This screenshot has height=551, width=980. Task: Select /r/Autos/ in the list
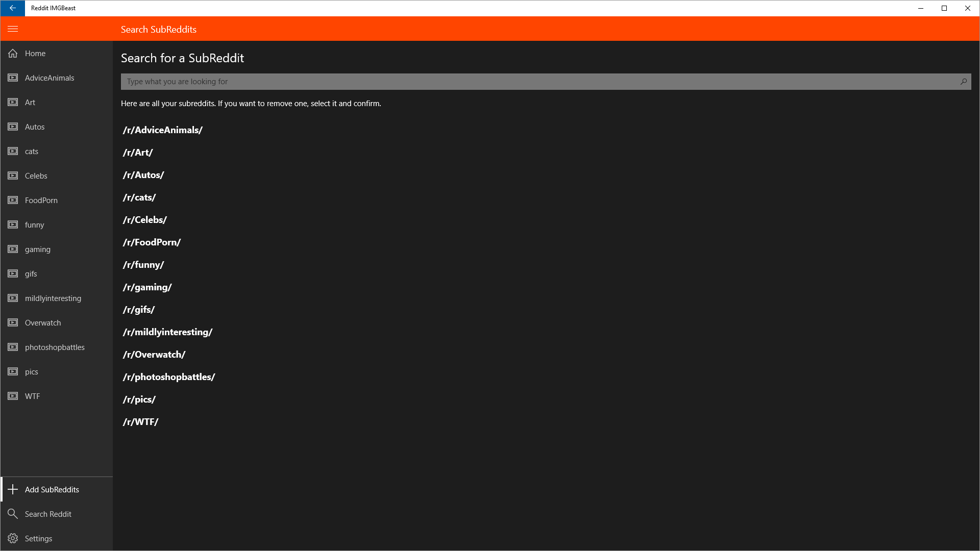143,175
